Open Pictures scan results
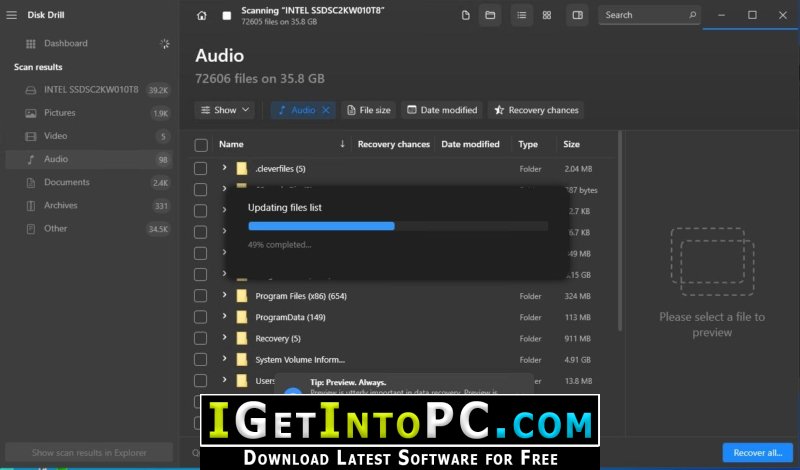Viewport: 800px width, 470px height. [89, 113]
